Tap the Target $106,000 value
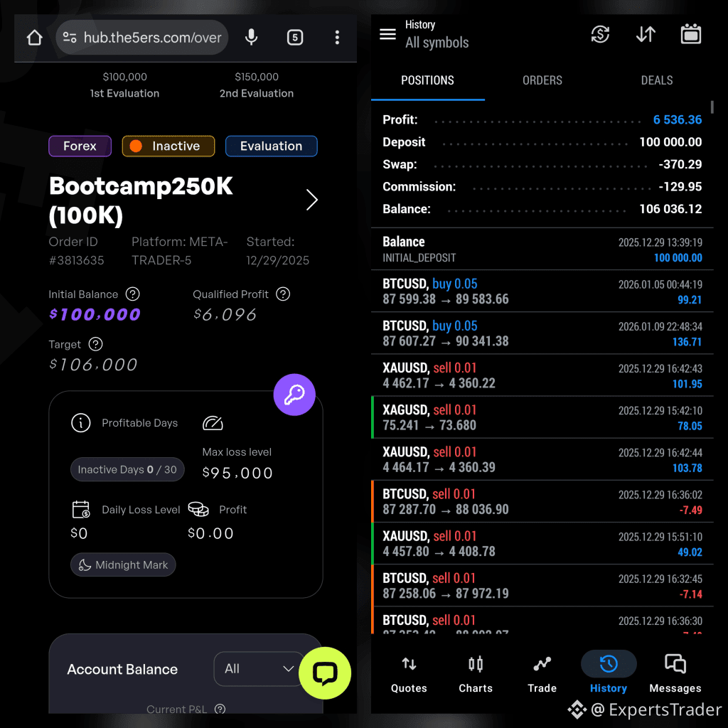This screenshot has width=728, height=728. click(93, 365)
